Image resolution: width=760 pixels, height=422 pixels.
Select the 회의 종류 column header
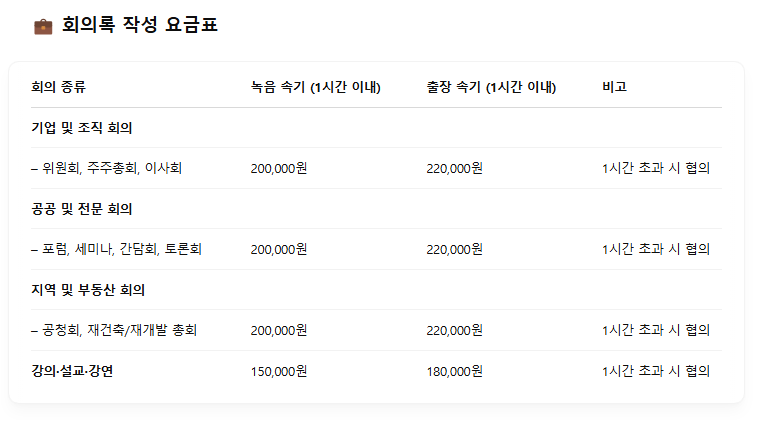click(x=59, y=87)
